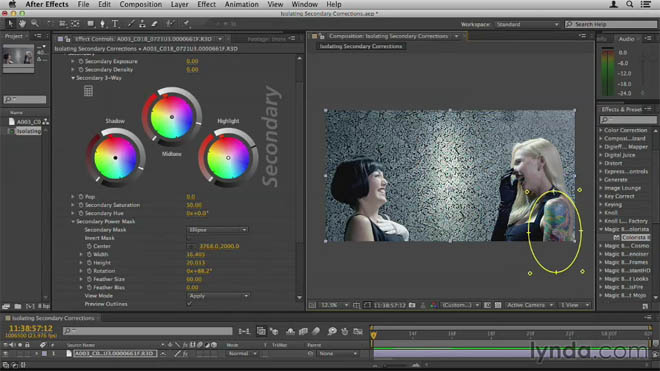Toggle the Invert Mask checkbox
The width and height of the screenshot is (660, 371).
coord(189,238)
